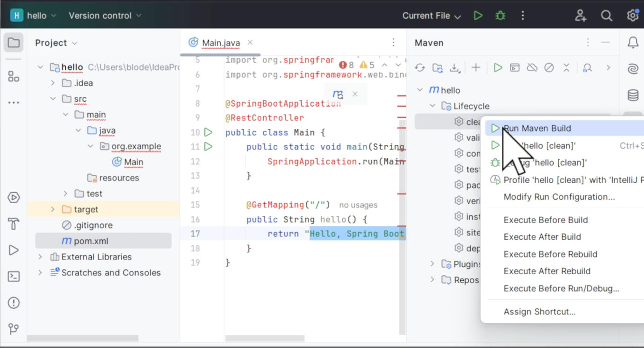644x348 pixels.
Task: Expand the External Libraries node
Action: coord(41,257)
